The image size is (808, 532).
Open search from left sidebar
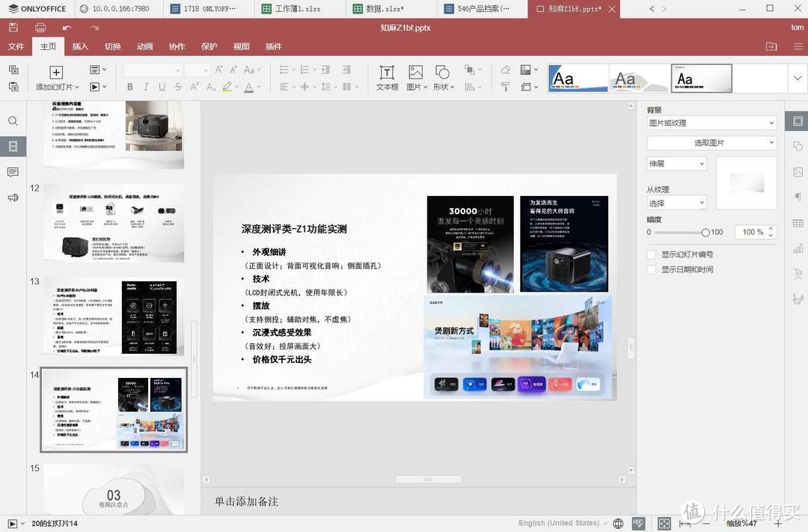pos(13,121)
